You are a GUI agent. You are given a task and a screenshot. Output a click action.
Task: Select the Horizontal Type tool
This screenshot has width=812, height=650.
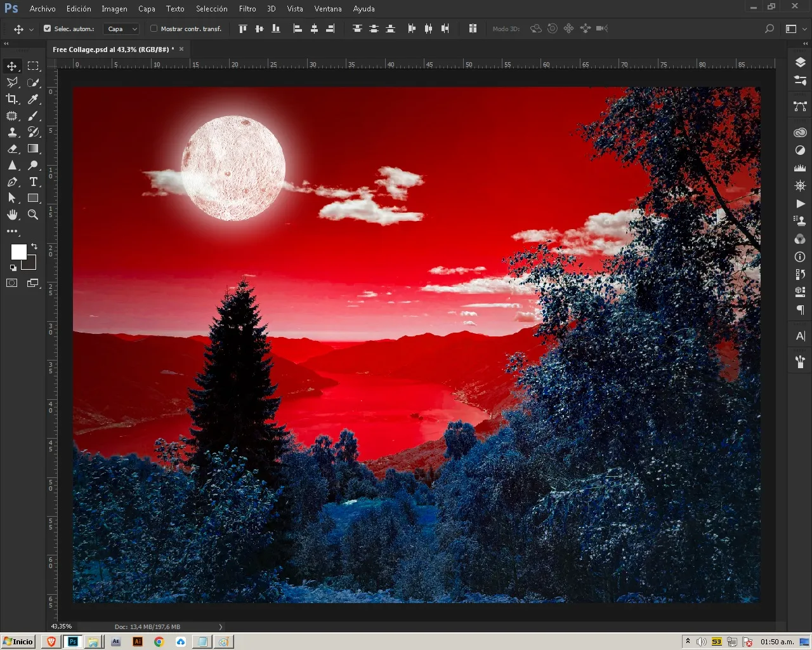pos(33,182)
